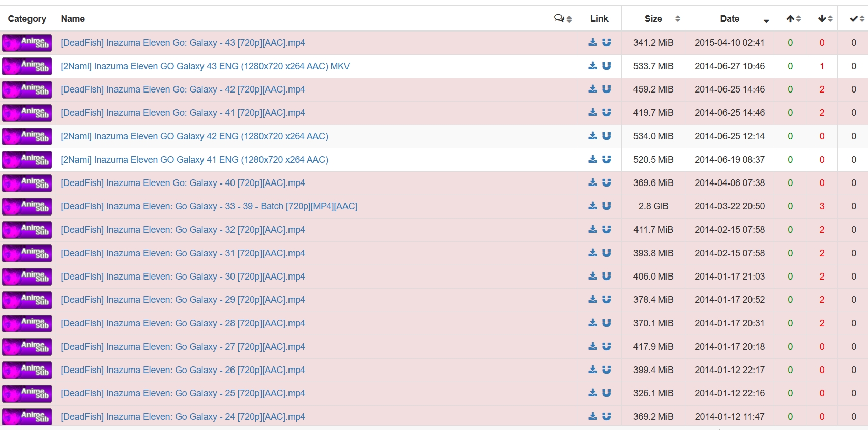Sort table by Size column
The height and width of the screenshot is (430, 868).
coord(653,19)
